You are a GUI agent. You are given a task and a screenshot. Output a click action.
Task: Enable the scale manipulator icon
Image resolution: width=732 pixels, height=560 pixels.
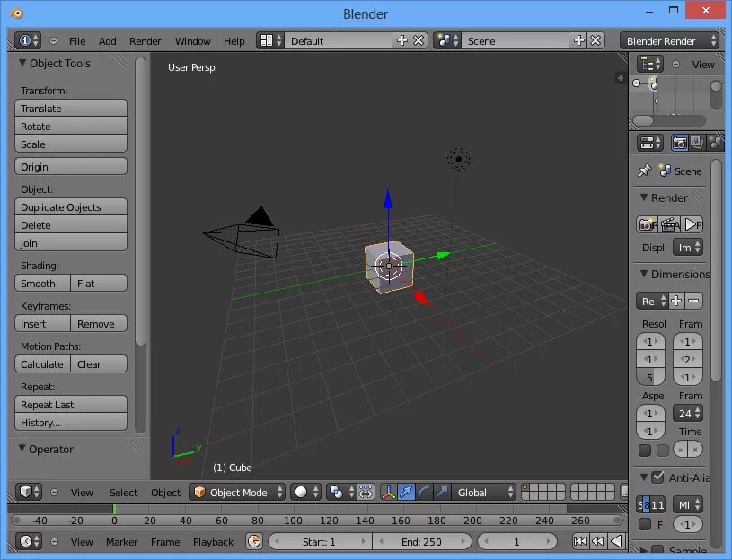click(442, 492)
